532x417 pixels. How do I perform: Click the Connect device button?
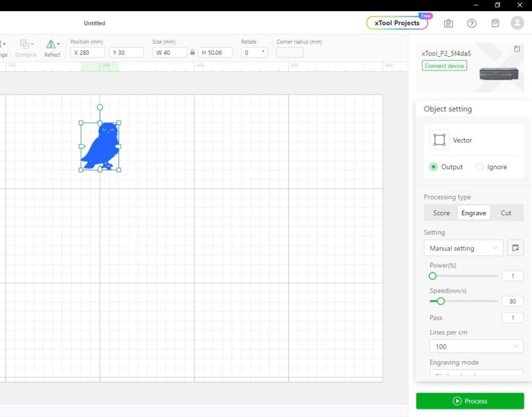(444, 66)
